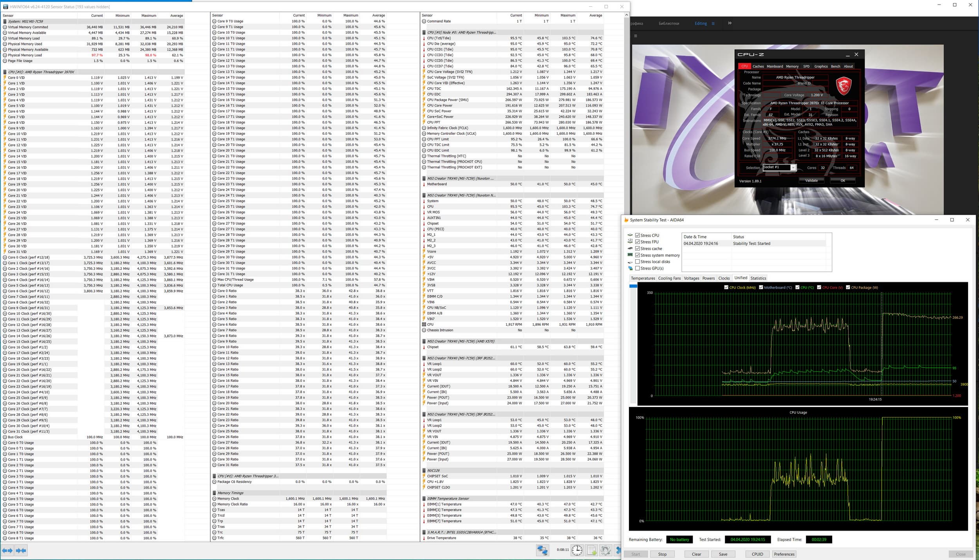Switch to the Temperatures tab in AIDA64
Image resolution: width=979 pixels, height=560 pixels.
[643, 278]
